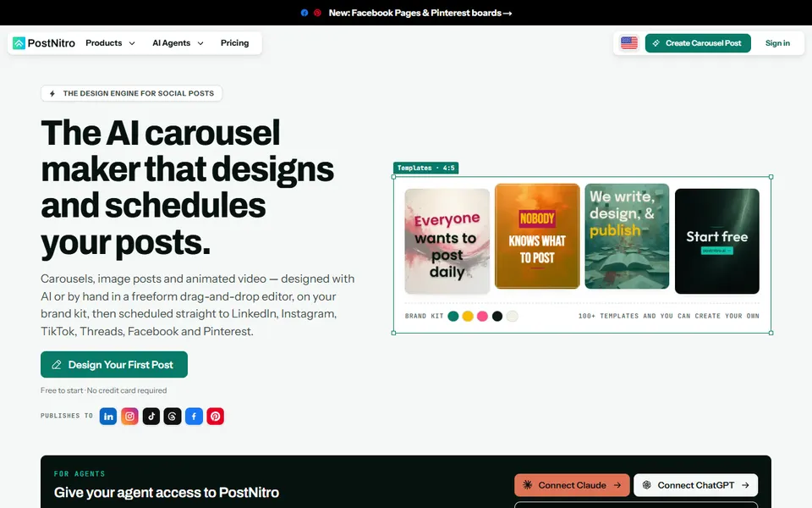Select the green brand kit color swatch
812x508 pixels.
pos(453,316)
